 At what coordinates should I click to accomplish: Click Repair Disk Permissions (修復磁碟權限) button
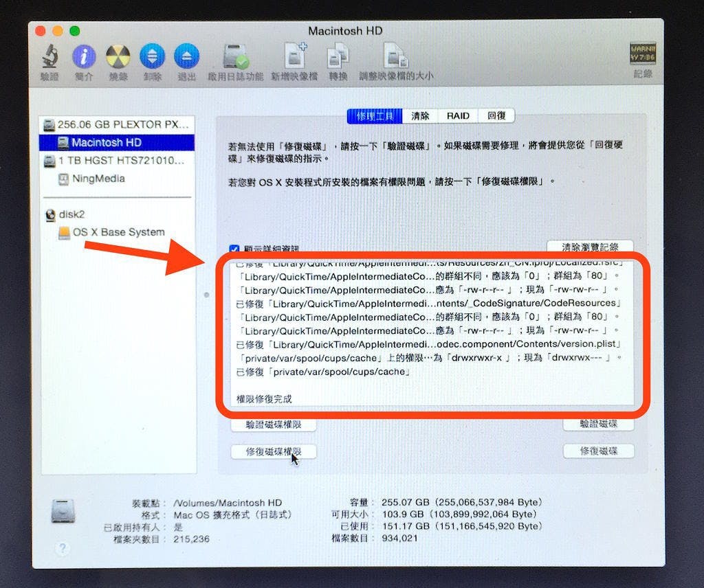pos(274,452)
